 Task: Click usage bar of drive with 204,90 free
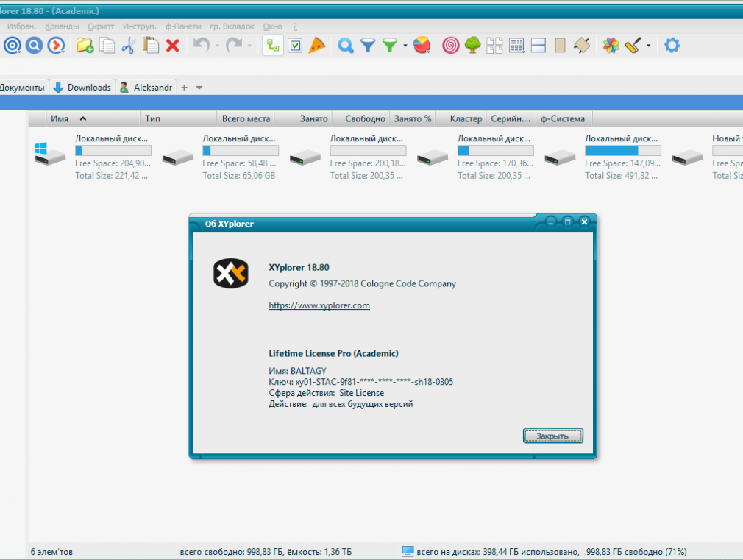[113, 151]
